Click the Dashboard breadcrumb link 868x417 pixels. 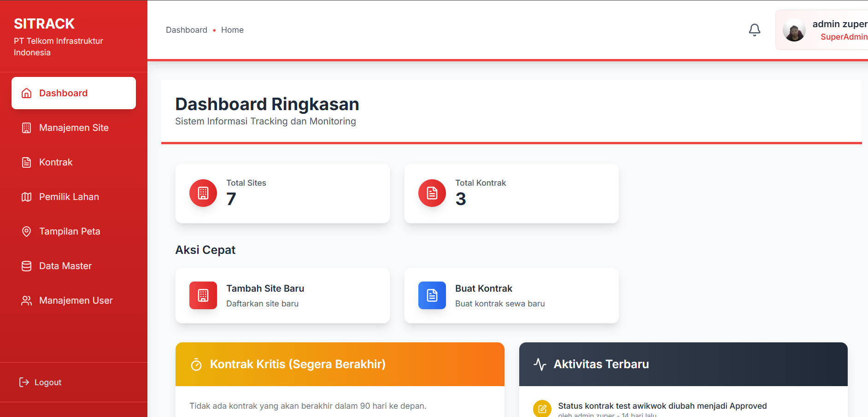(x=187, y=30)
